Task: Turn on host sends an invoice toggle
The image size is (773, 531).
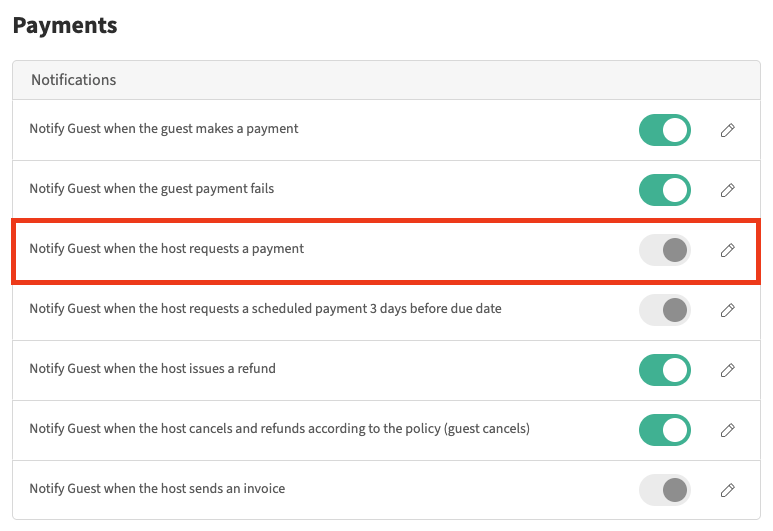Action: click(x=665, y=490)
